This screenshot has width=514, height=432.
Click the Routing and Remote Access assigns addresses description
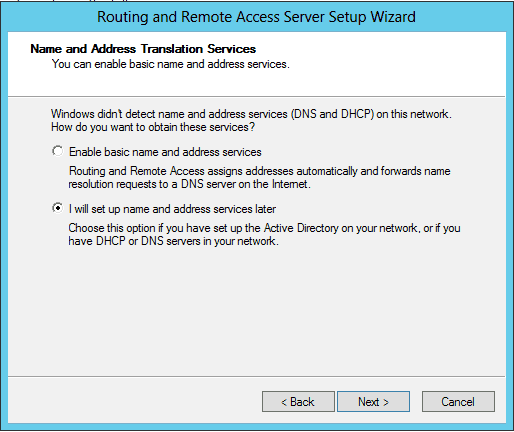(x=260, y=171)
